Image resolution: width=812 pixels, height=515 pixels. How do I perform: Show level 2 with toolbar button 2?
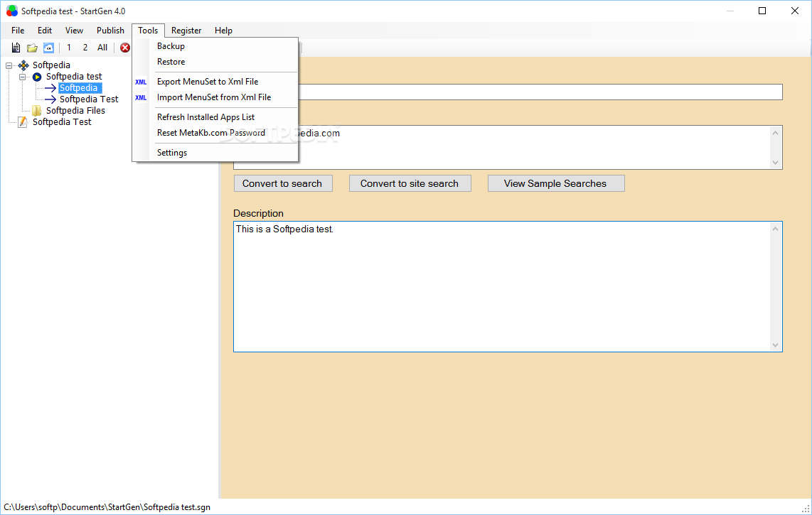(x=85, y=48)
